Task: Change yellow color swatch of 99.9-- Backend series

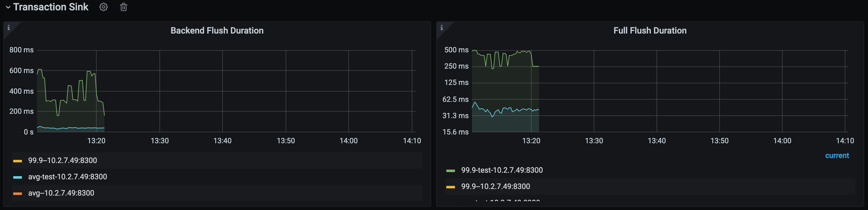Action: (x=18, y=161)
